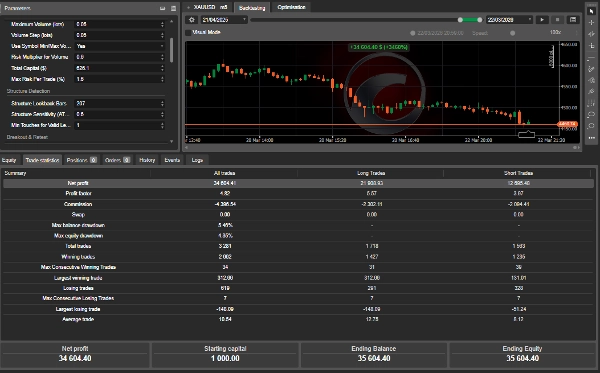Viewport: 600px width, 373px height.
Task: Click the orange current price label on chart axis
Action: tap(567, 124)
